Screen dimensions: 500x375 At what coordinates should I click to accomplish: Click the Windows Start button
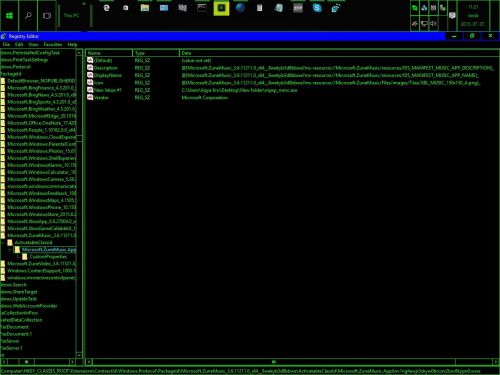click(x=9, y=15)
